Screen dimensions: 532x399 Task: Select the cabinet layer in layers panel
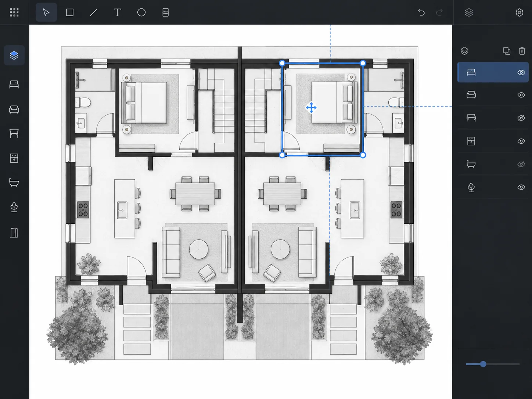pyautogui.click(x=493, y=141)
